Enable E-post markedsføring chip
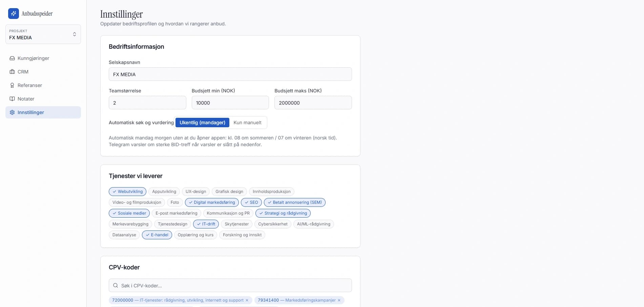 pos(176,213)
